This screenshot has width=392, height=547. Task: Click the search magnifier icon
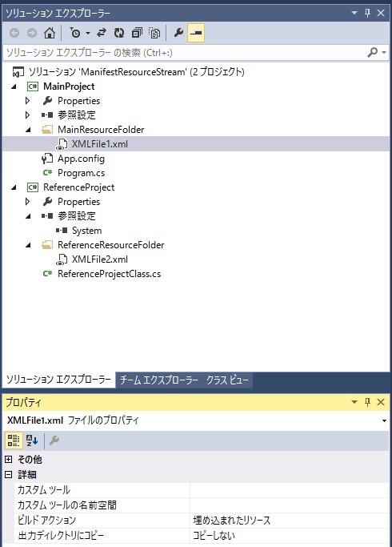(x=373, y=52)
